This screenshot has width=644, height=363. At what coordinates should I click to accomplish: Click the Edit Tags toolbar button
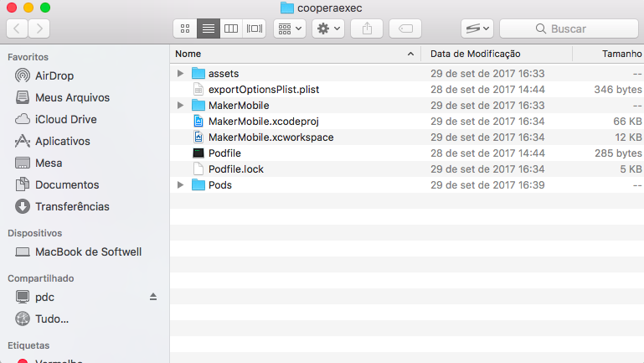click(x=404, y=29)
